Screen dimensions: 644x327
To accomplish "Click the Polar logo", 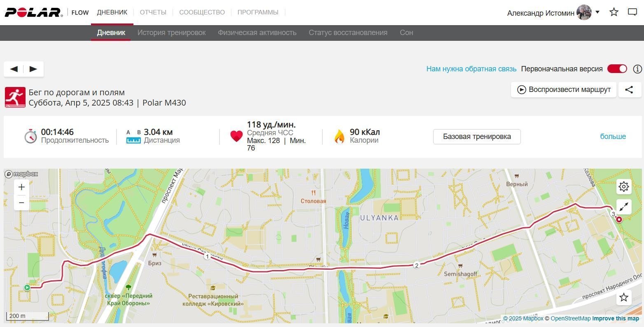I will 34,12.
